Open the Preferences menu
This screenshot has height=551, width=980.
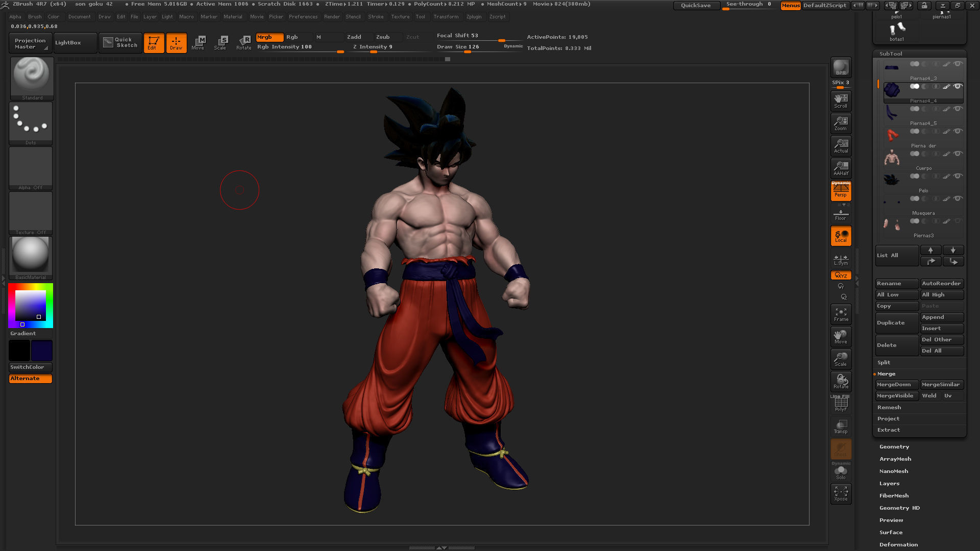point(303,17)
